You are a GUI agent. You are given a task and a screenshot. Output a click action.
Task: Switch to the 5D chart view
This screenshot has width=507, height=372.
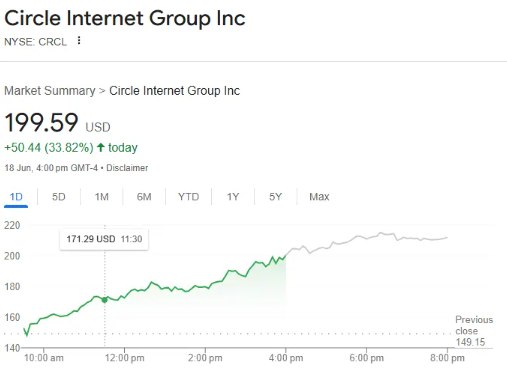click(59, 197)
